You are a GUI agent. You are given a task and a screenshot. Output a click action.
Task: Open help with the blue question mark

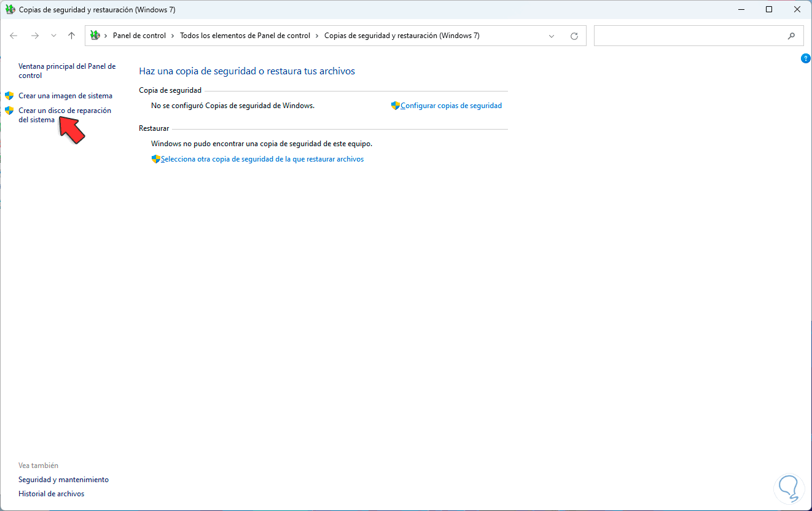point(806,58)
